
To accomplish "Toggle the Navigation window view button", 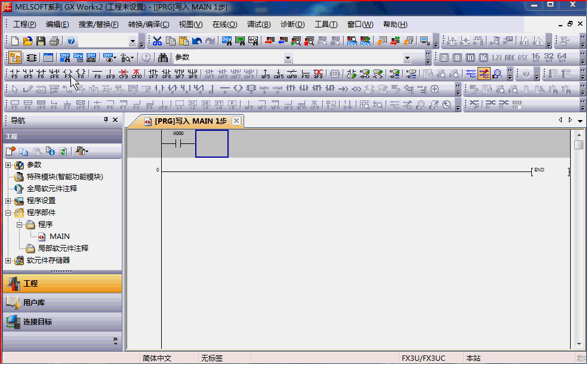I will [15, 57].
